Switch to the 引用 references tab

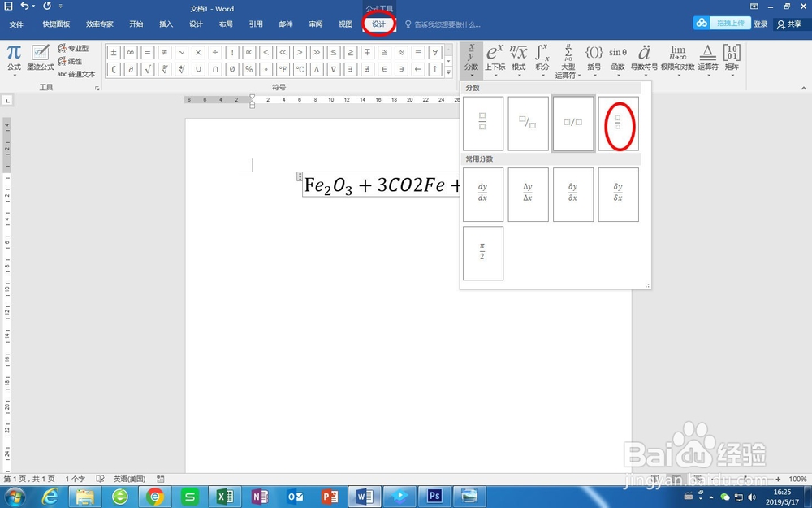(x=256, y=24)
